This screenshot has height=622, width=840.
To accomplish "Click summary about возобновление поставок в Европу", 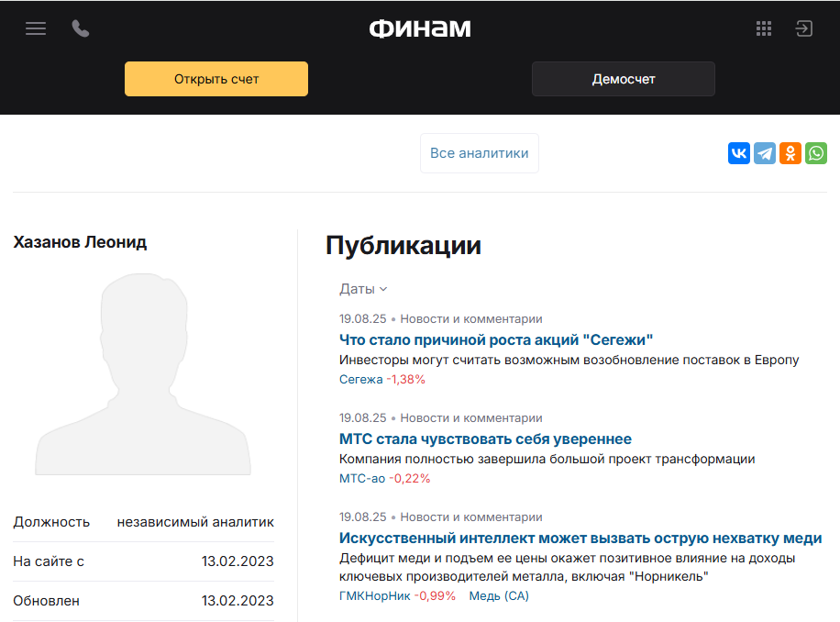I will pyautogui.click(x=569, y=360).
